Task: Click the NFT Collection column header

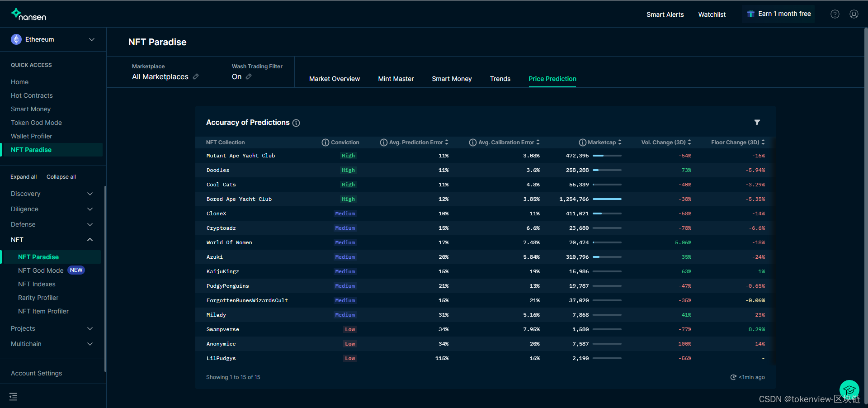Action: click(225, 142)
